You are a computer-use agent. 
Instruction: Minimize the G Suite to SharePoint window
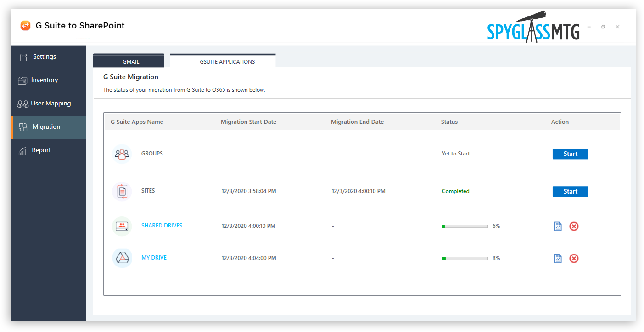(x=589, y=27)
